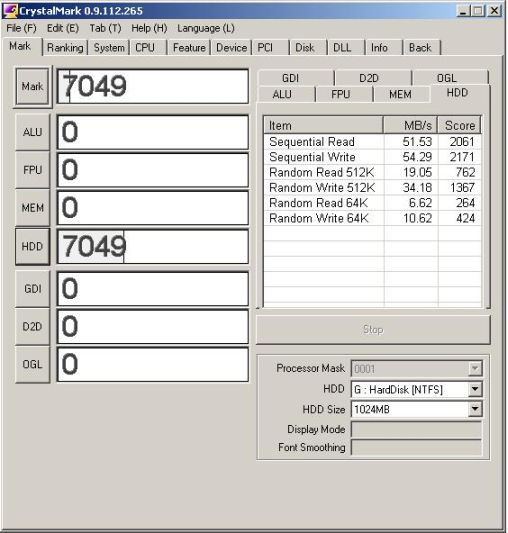The image size is (508, 533).
Task: Show the MEM results tab
Action: [x=401, y=94]
